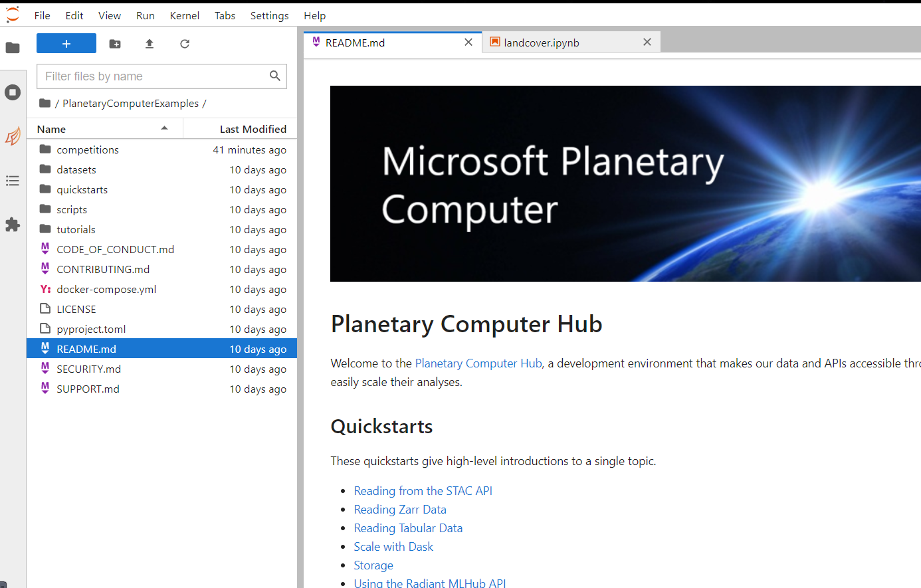Toggle Name column sort order
This screenshot has height=588, width=921.
click(51, 128)
